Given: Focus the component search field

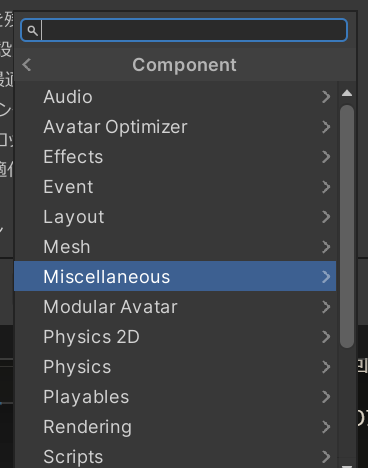Looking at the screenshot, I should [184, 30].
